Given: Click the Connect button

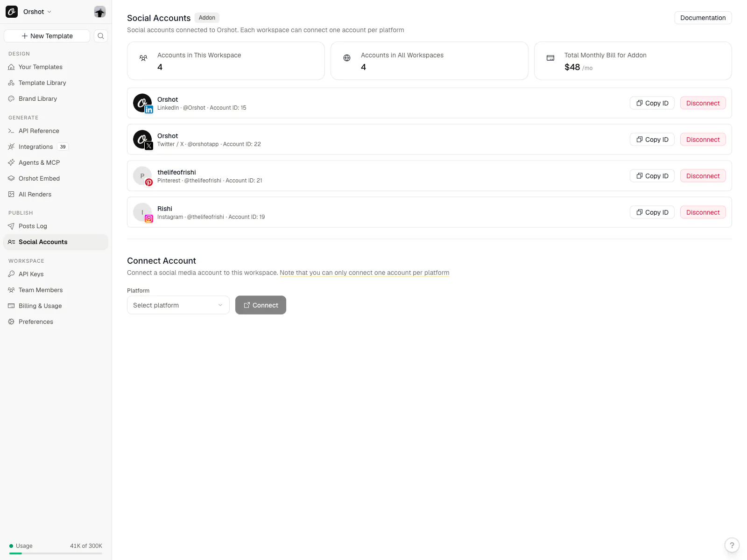Looking at the screenshot, I should click(x=261, y=305).
